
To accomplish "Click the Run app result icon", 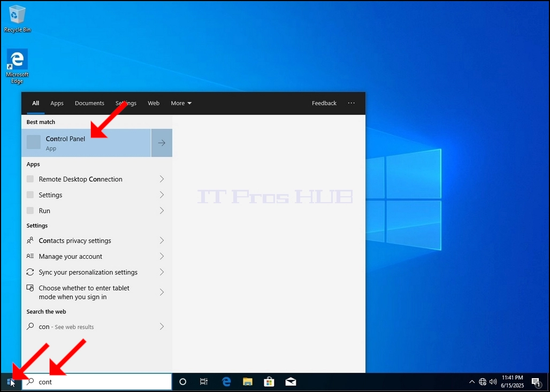I will [30, 210].
